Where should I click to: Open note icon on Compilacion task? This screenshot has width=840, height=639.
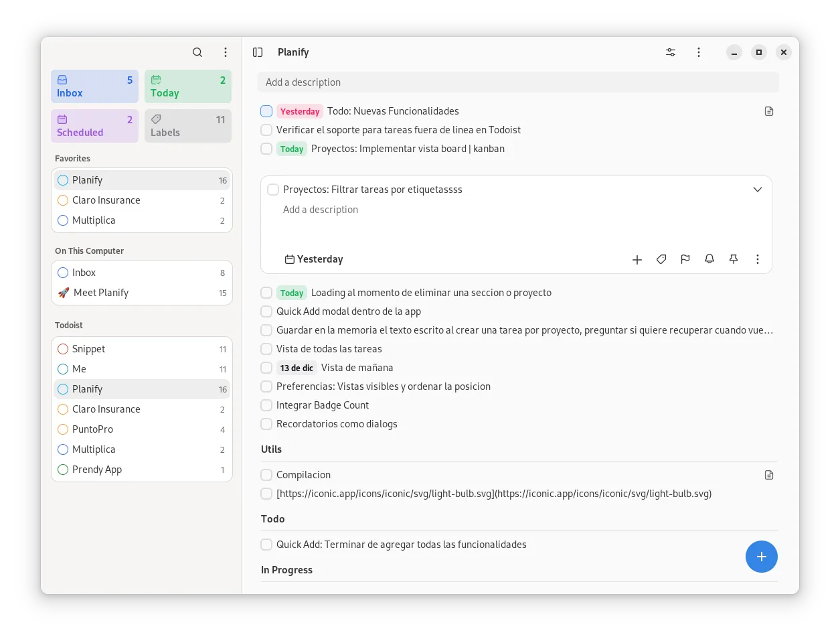(769, 475)
